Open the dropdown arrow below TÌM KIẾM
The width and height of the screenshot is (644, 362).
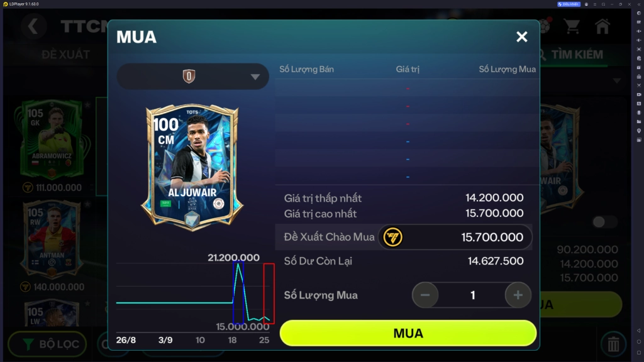point(617,81)
